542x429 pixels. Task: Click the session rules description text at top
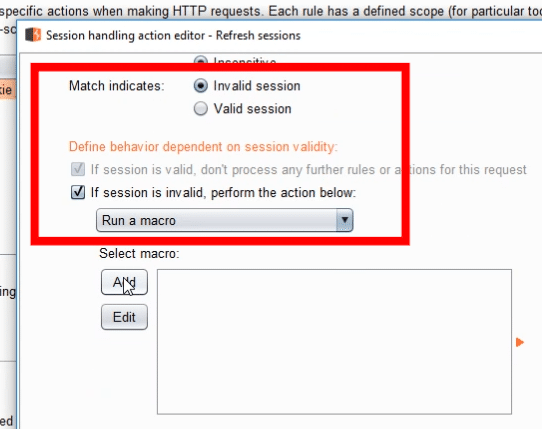click(271, 10)
